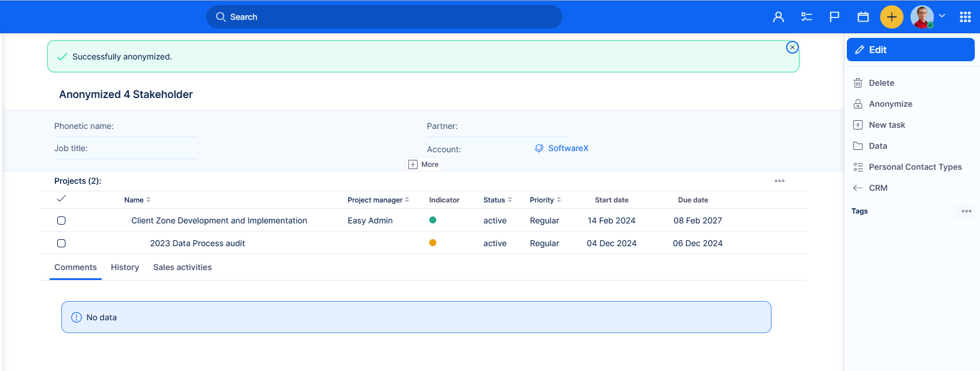Viewport: 980px width, 371px height.
Task: Click the blue Edit button
Action: 910,50
